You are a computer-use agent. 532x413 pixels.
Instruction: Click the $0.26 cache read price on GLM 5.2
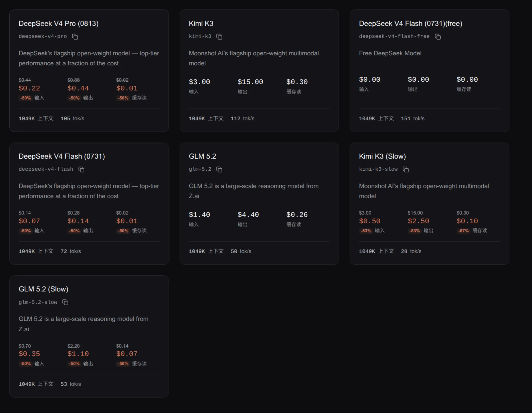[297, 215]
